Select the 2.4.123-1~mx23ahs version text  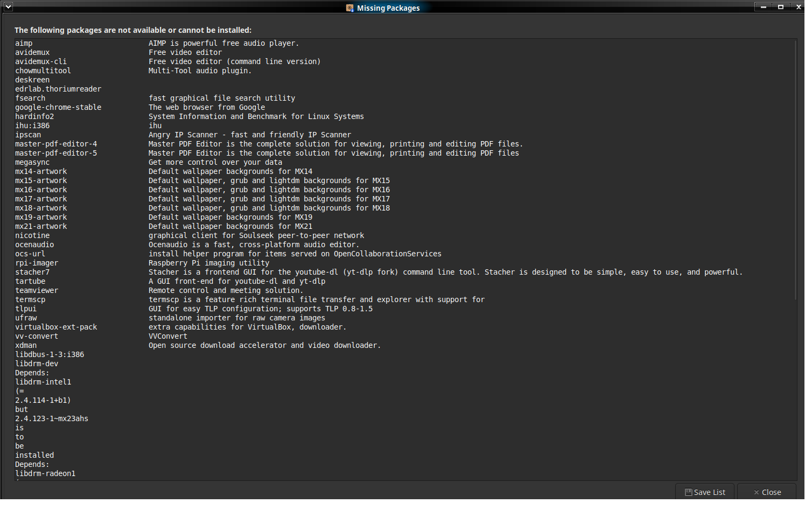(52, 418)
